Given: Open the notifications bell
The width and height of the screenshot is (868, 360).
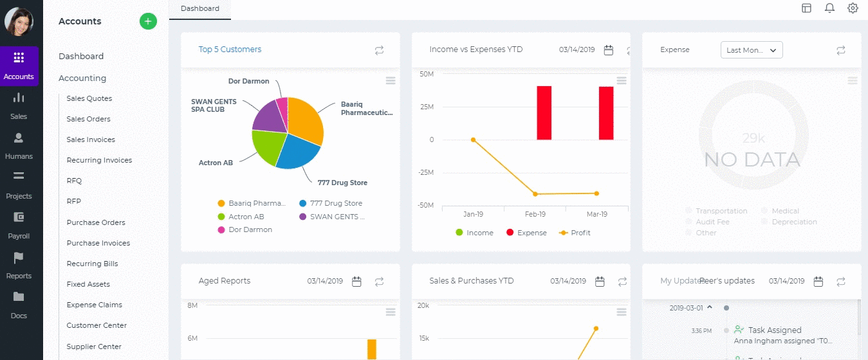Looking at the screenshot, I should click(x=829, y=8).
